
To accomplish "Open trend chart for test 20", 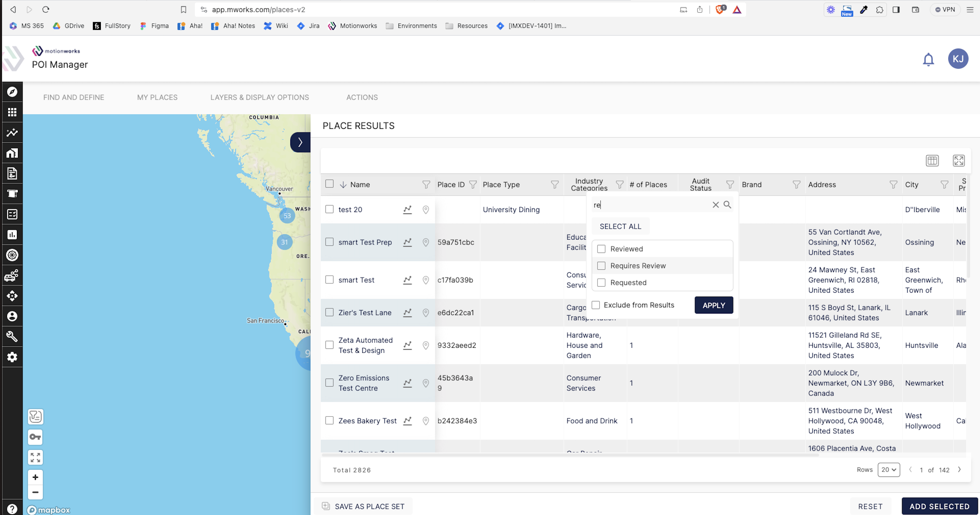I will click(407, 210).
